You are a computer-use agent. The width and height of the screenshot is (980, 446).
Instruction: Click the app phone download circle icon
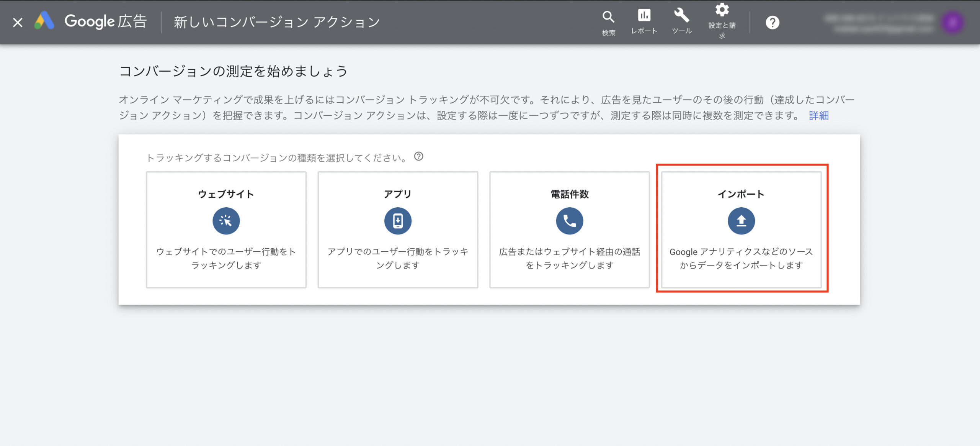pos(398,221)
